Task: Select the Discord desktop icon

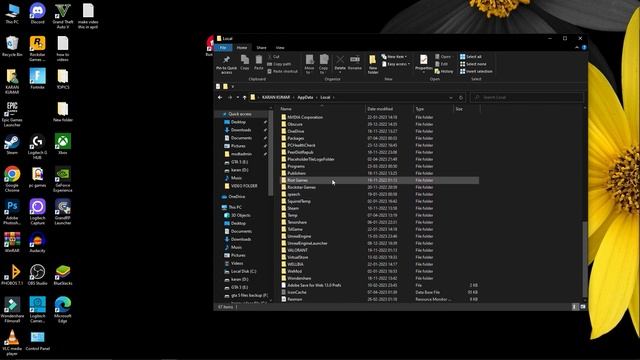Action: [38, 14]
